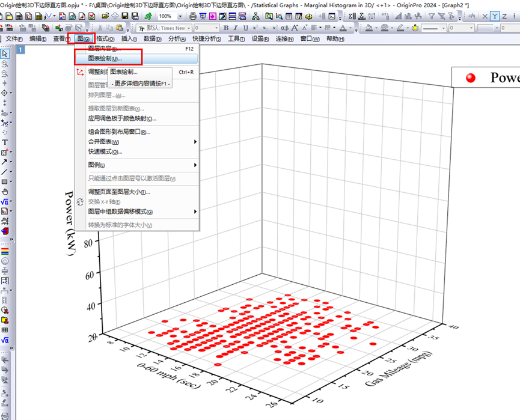
Task: Select the Text tool (T icon)
Action: (5, 142)
